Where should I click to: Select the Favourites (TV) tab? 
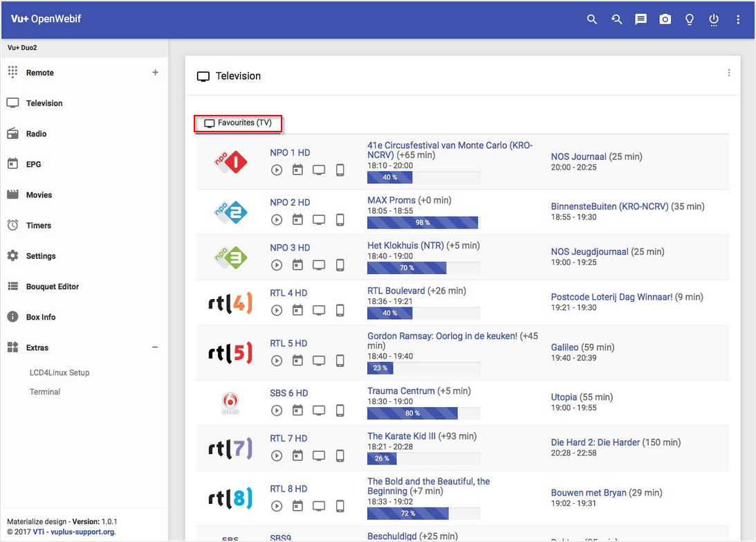[x=238, y=123]
